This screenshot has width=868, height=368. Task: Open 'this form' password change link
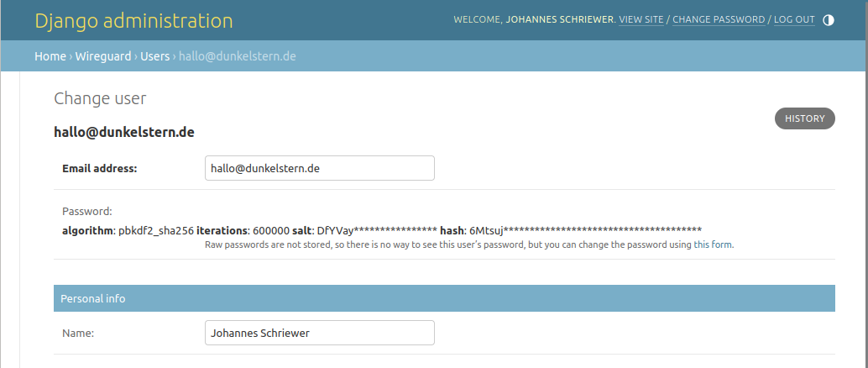[713, 244]
